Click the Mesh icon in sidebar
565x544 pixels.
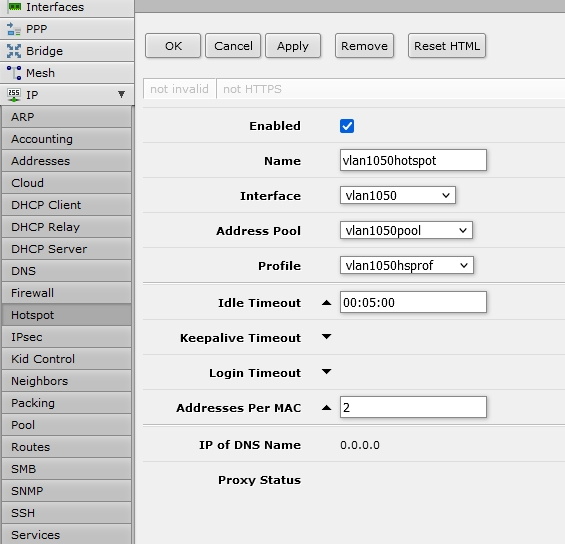pos(14,73)
